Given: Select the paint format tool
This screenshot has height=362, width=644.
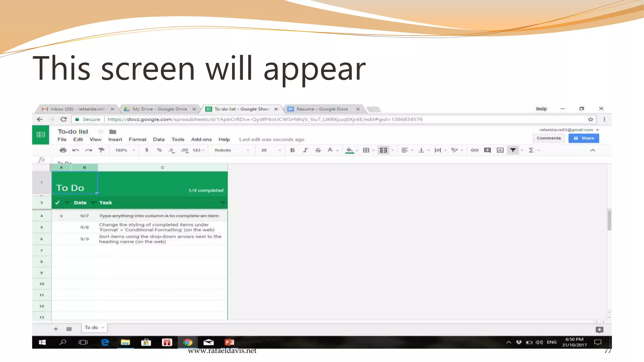Looking at the screenshot, I should pyautogui.click(x=101, y=150).
